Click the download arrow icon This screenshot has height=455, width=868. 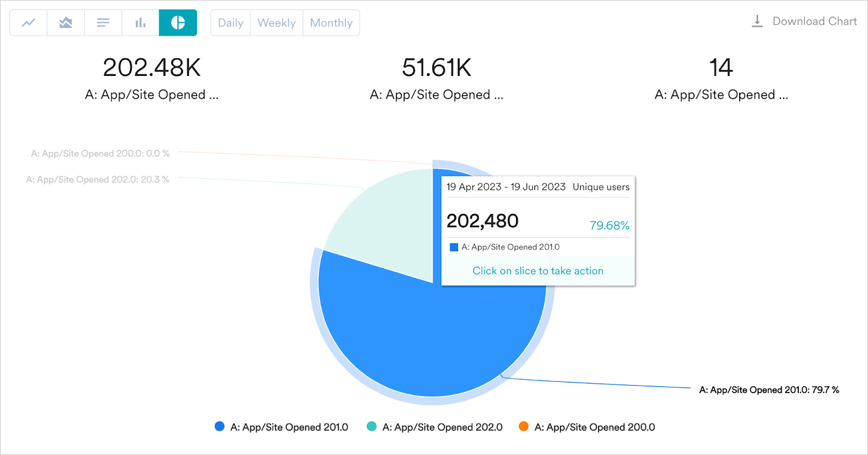[x=757, y=21]
